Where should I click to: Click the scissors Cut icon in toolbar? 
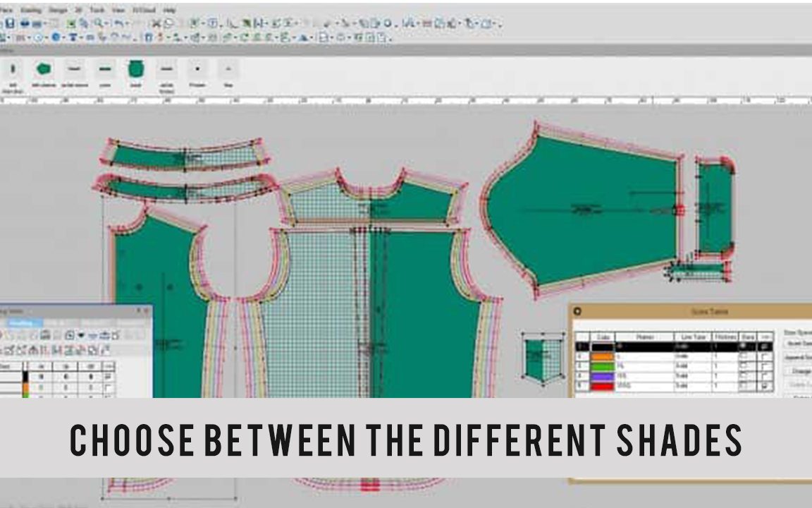pyautogui.click(x=156, y=23)
